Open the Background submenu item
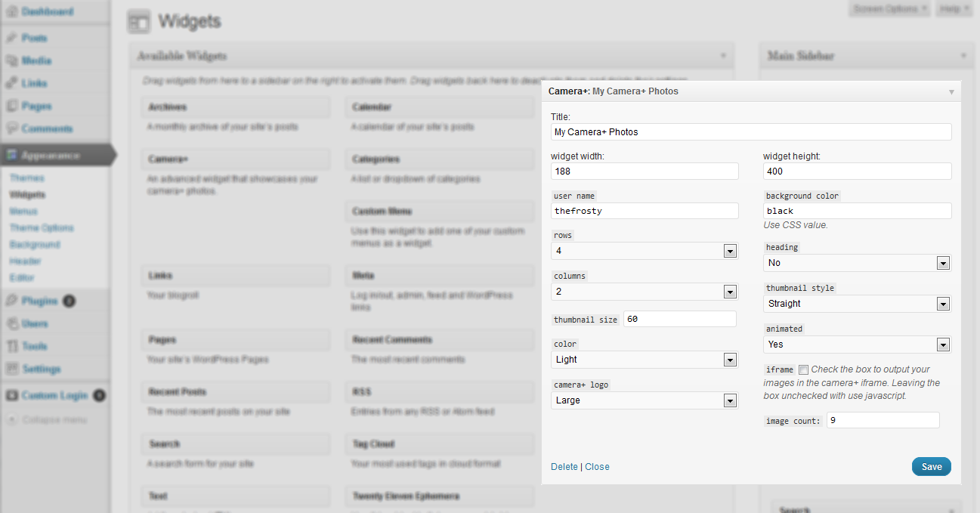This screenshot has height=513, width=980. click(x=35, y=245)
